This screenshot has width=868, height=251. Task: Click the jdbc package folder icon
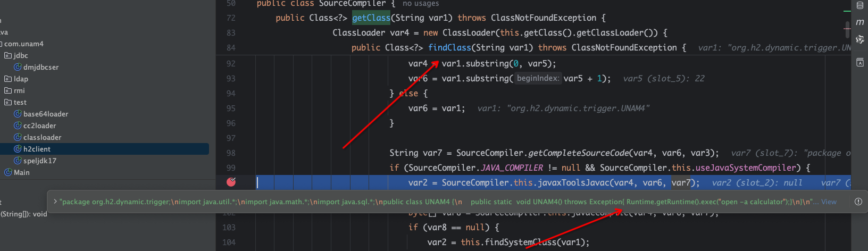click(8, 55)
